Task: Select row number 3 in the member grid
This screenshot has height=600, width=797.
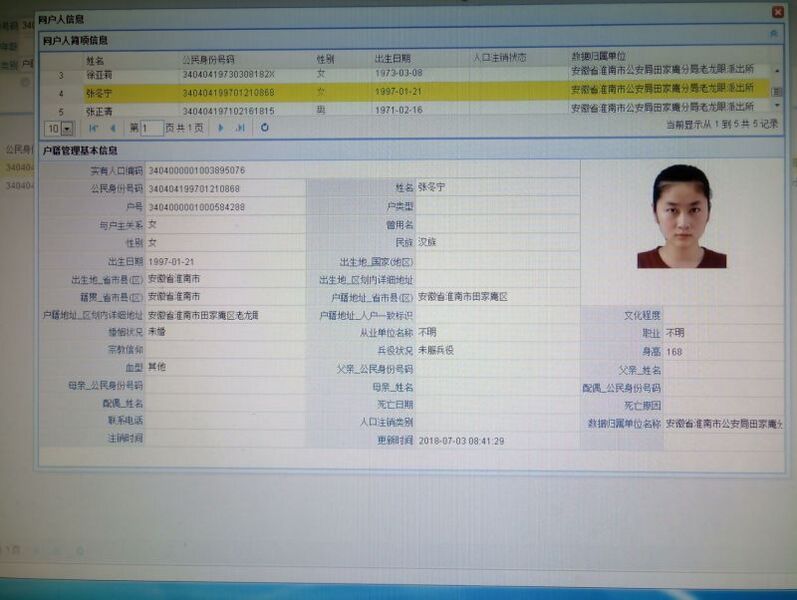Action: coord(405,74)
